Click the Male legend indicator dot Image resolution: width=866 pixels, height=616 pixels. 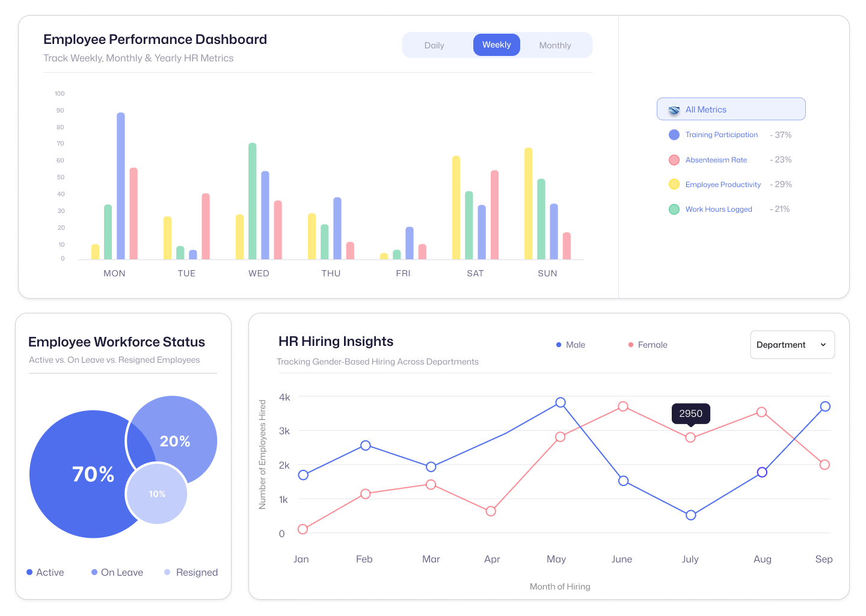tap(558, 344)
